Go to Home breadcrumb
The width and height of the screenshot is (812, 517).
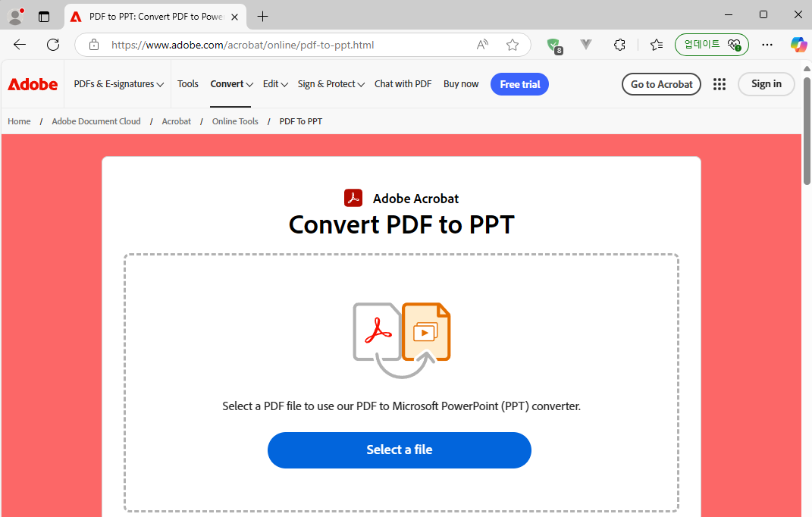click(19, 121)
